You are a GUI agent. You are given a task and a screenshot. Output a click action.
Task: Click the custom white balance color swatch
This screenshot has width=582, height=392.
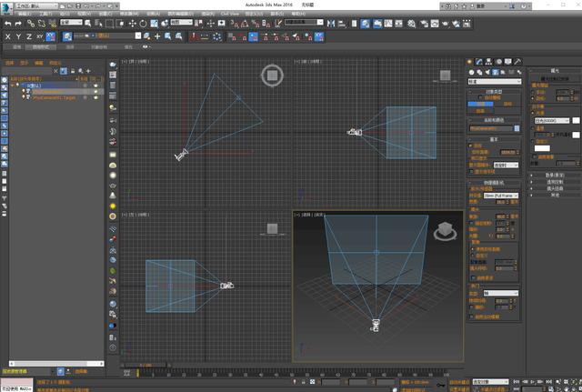[542, 148]
